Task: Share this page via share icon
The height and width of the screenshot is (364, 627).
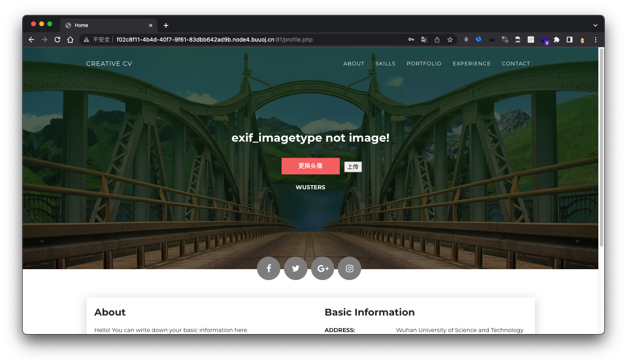Action: (x=437, y=40)
